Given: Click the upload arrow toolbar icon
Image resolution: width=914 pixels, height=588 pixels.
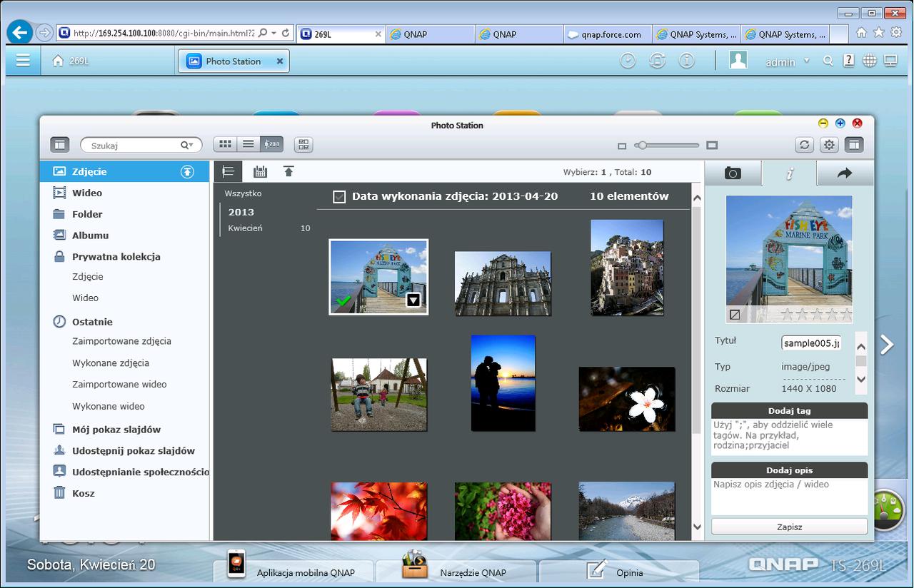Looking at the screenshot, I should (x=288, y=171).
